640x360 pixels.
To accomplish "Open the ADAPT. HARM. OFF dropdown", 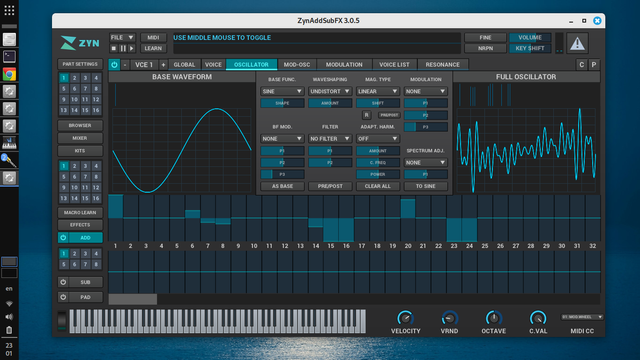I will coord(378,139).
